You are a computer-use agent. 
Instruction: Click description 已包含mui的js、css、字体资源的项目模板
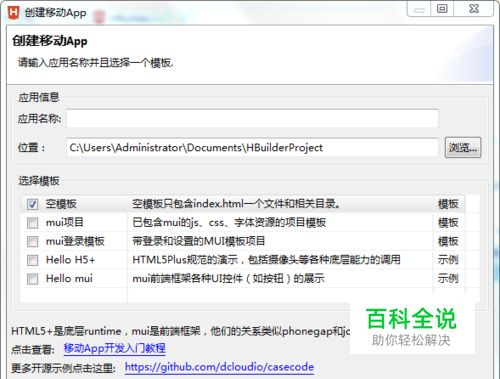point(229,222)
